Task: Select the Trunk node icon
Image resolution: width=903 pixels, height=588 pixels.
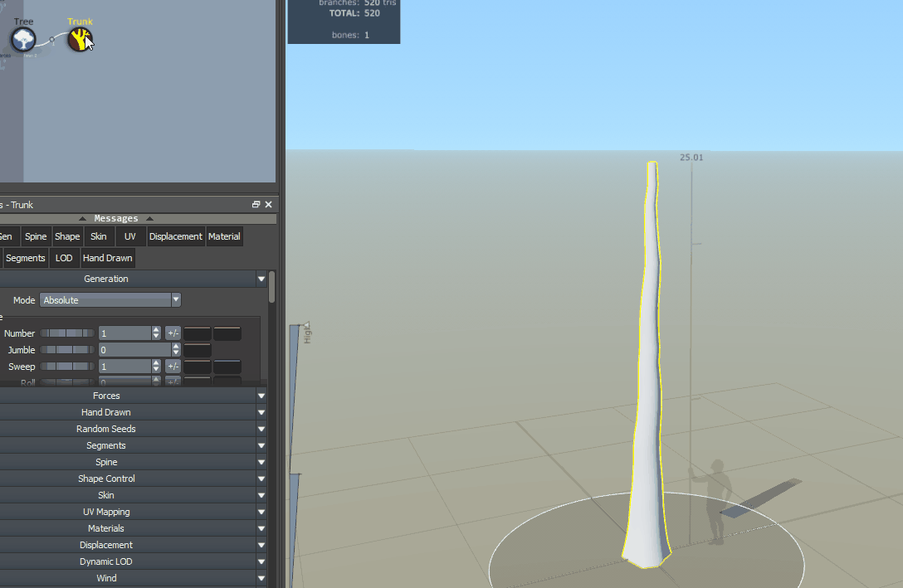Action: [80, 40]
